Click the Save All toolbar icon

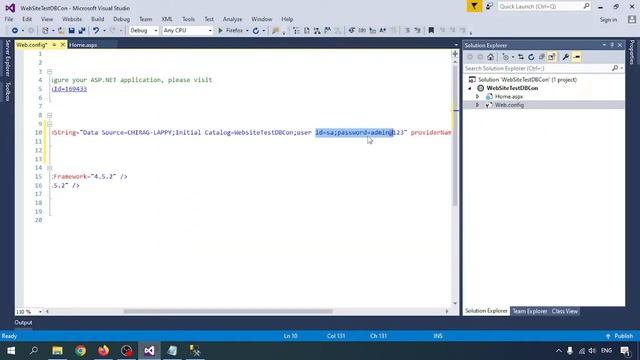pyautogui.click(x=82, y=31)
